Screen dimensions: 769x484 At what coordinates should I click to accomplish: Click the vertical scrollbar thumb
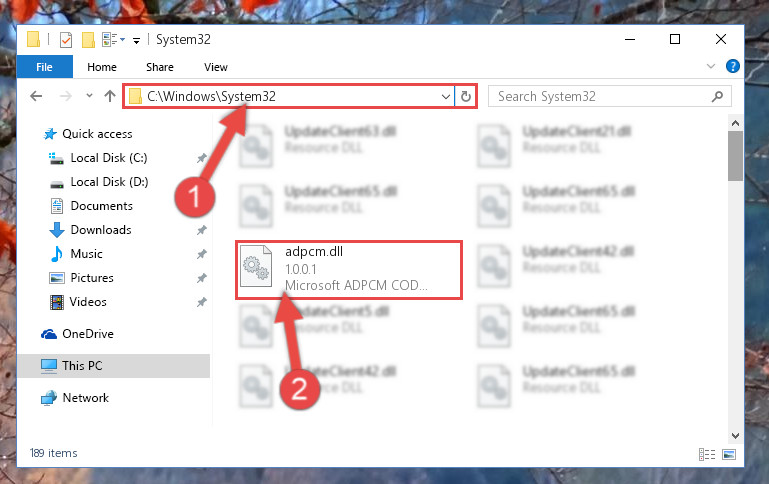[x=735, y=156]
